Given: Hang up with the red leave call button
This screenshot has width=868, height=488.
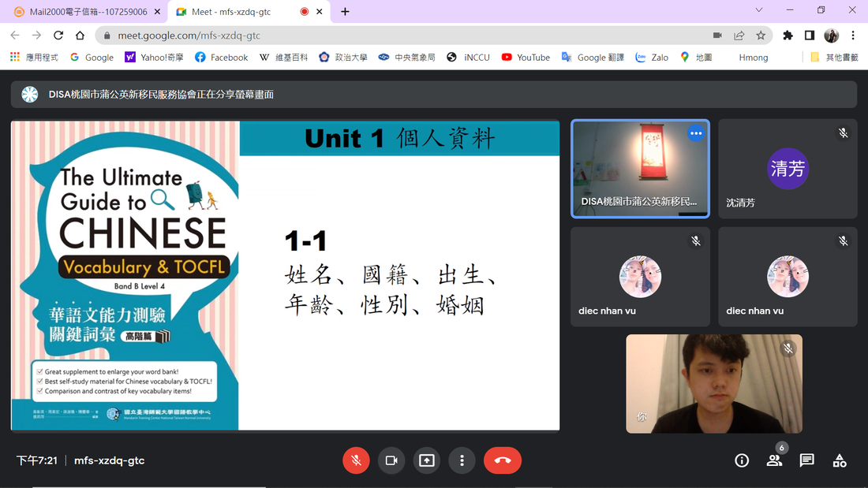Looking at the screenshot, I should (503, 460).
